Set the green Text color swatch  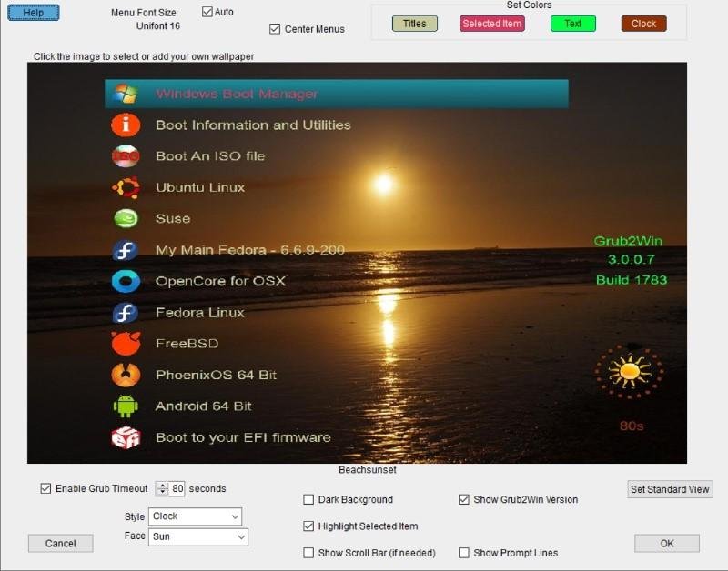click(573, 24)
